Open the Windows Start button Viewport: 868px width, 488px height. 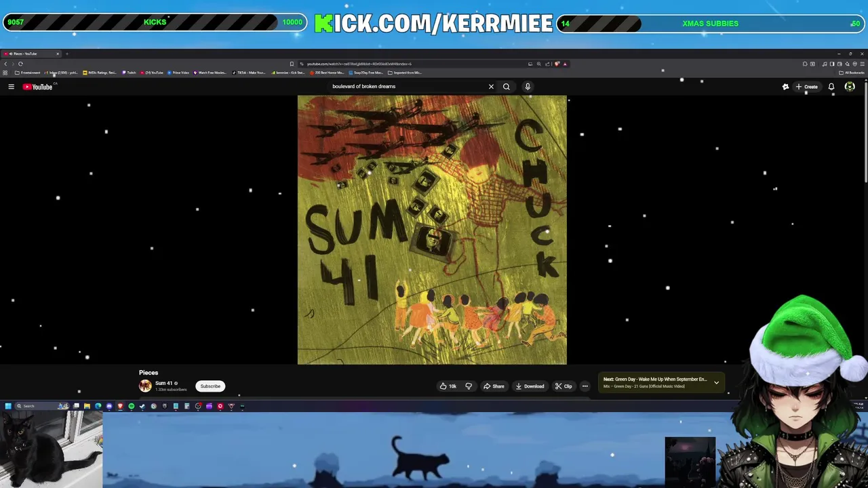pyautogui.click(x=8, y=406)
